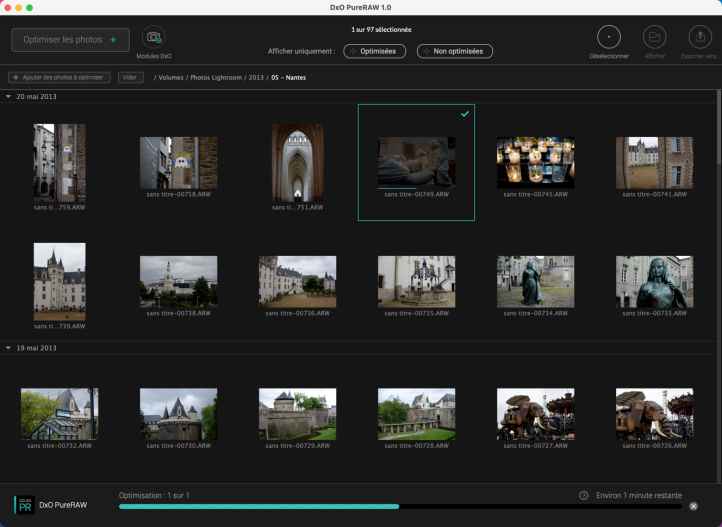The height and width of the screenshot is (527, 722).
Task: Click Ajouter des photos à optimiser button
Action: (x=59, y=77)
